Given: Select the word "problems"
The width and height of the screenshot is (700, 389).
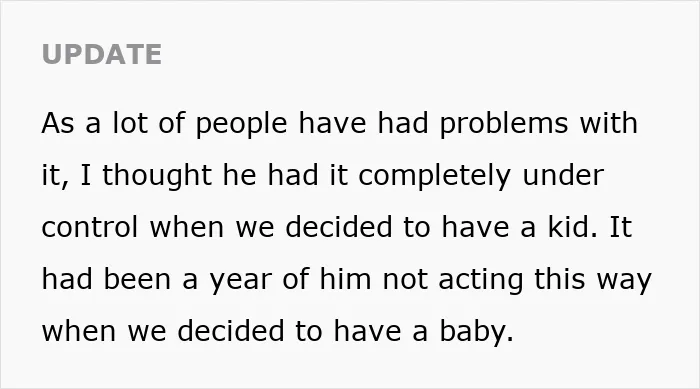Looking at the screenshot, I should point(504,124).
